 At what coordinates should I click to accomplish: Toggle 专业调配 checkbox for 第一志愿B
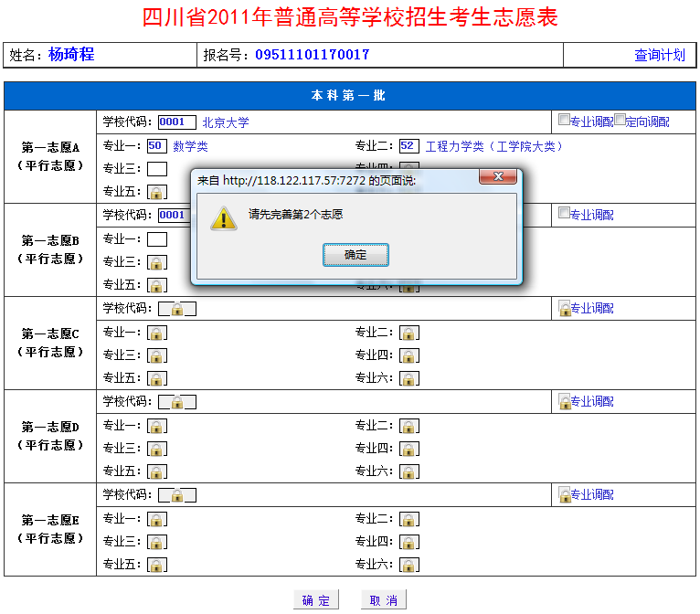(564, 213)
